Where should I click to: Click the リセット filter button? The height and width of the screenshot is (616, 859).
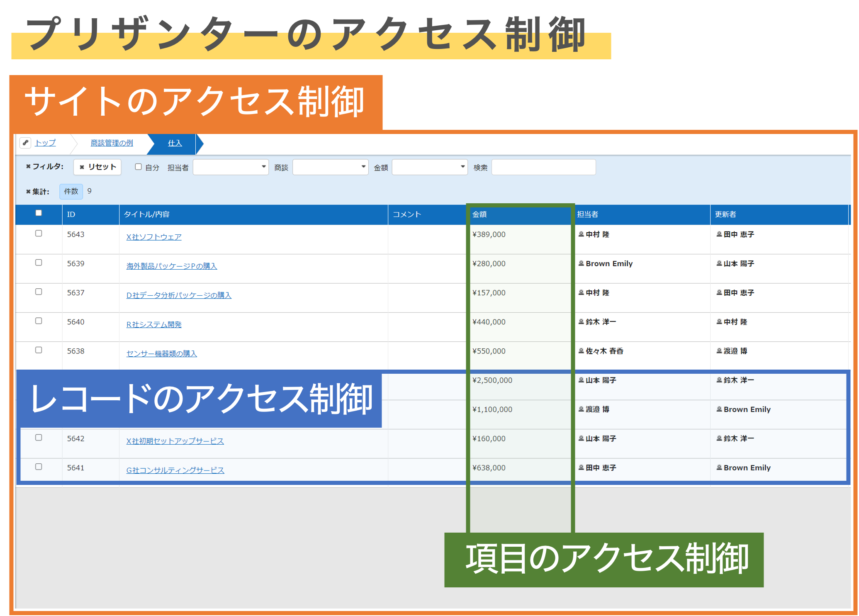97,167
